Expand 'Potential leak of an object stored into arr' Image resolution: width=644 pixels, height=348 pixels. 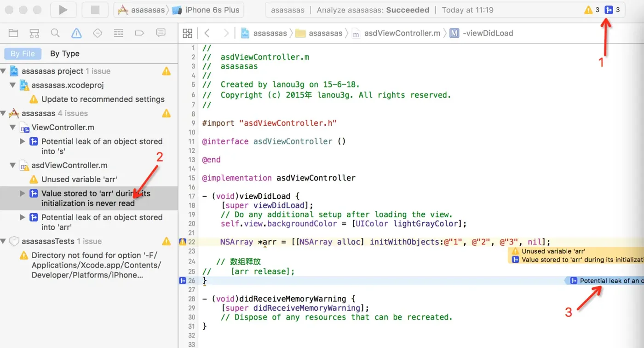(x=22, y=217)
